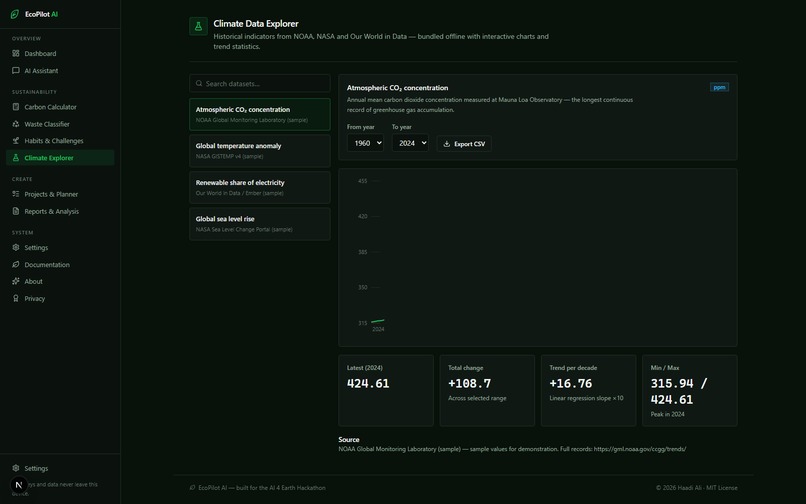Image resolution: width=806 pixels, height=504 pixels.
Task: Click the Privacy badge icon
Action: coord(16,298)
